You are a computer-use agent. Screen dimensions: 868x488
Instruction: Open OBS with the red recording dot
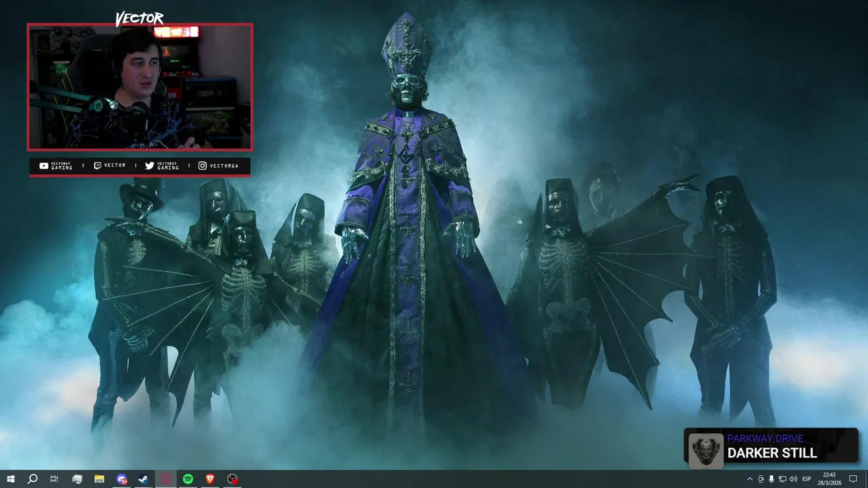click(233, 479)
